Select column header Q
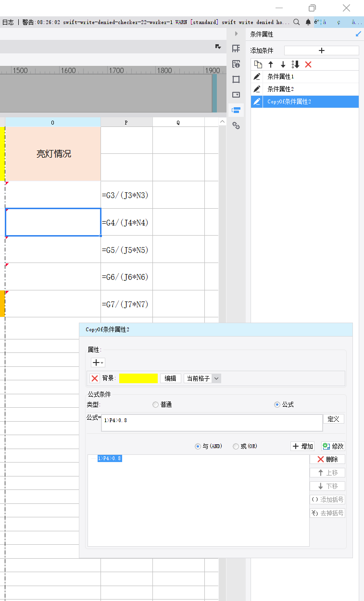364x601 pixels. point(178,123)
